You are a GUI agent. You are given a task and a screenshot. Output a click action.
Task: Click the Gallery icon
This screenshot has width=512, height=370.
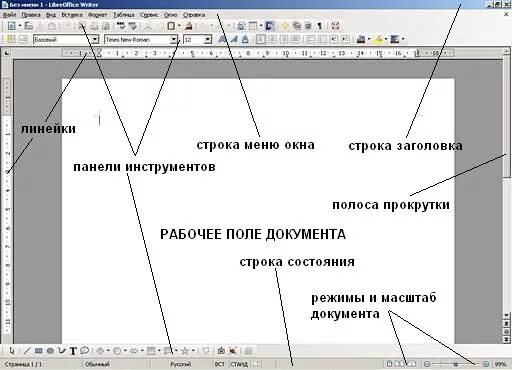[297, 26]
